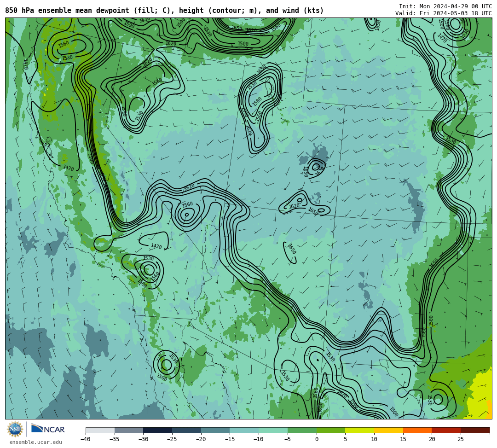497x448 pixels.
Task: Click the 0 colorbar tick label
Action: click(x=317, y=439)
